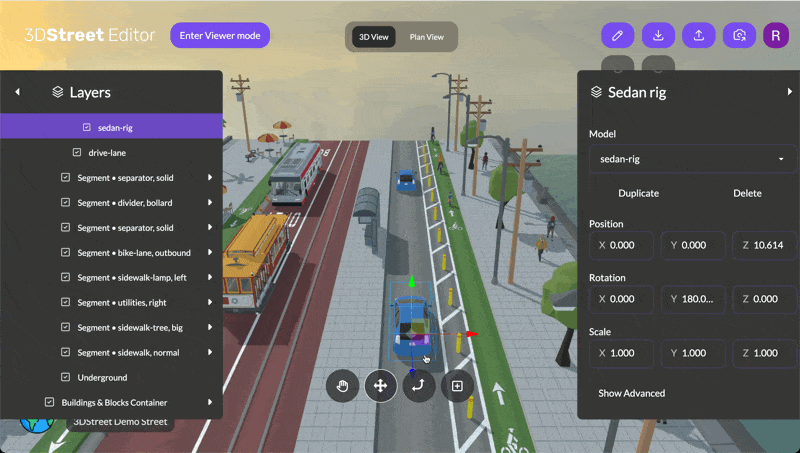Image resolution: width=800 pixels, height=453 pixels.
Task: Open the purple R user profile avatar
Action: [776, 35]
